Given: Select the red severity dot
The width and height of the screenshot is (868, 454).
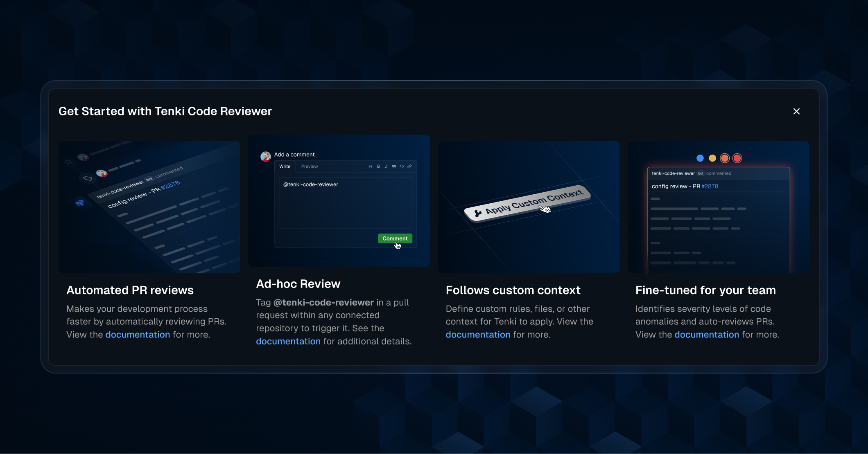Looking at the screenshot, I should click(x=737, y=158).
